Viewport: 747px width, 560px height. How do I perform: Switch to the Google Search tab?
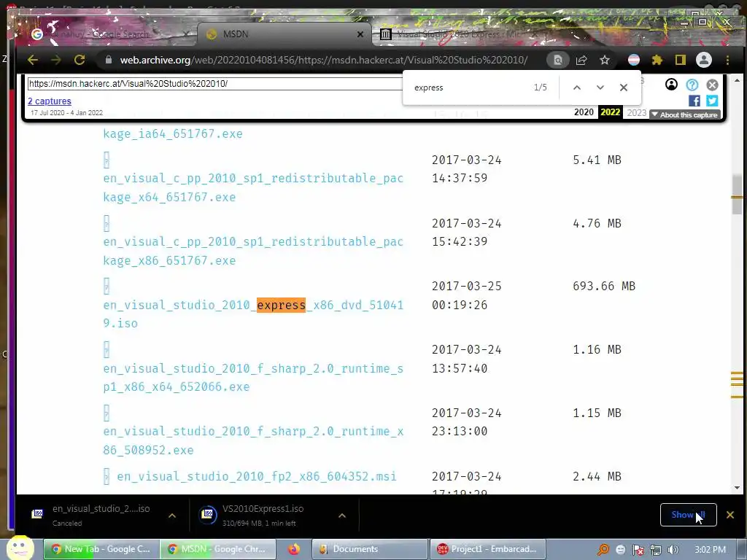[108, 34]
